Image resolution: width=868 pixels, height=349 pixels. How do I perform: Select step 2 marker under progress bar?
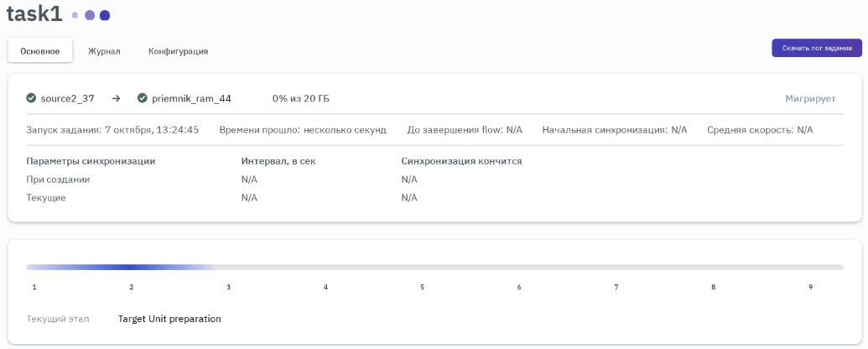click(132, 287)
